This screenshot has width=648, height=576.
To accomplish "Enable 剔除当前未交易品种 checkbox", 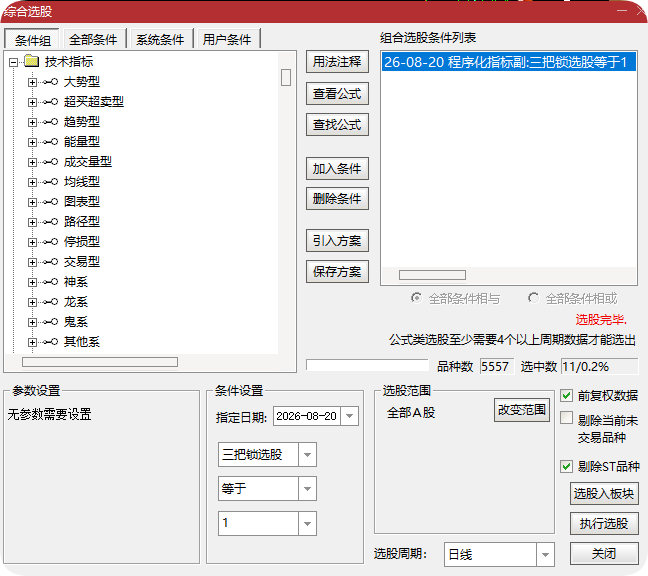I will pos(566,418).
